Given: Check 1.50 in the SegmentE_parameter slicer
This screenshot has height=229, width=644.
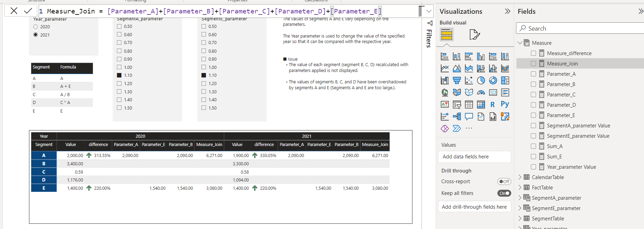Looking at the screenshot, I should point(204,108).
